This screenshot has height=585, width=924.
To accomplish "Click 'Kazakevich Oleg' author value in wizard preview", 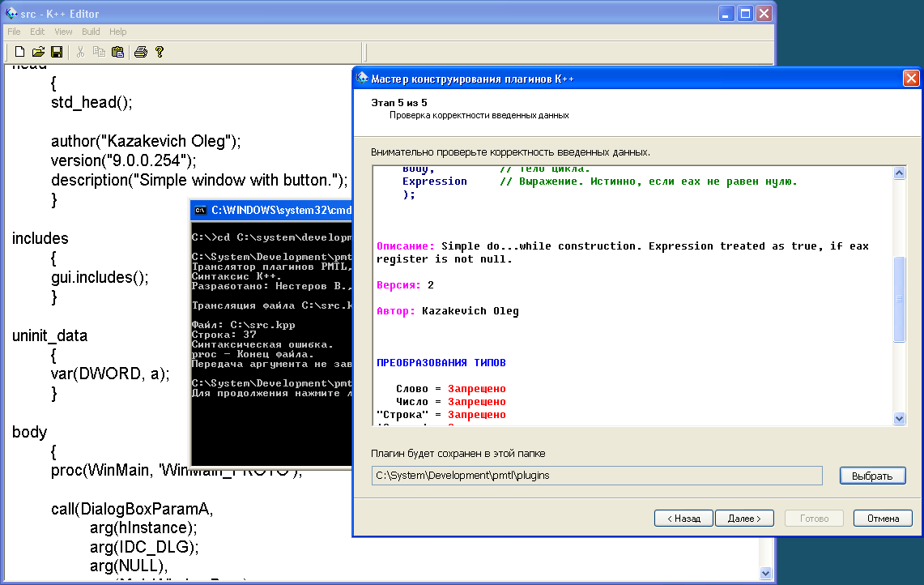I will (471, 311).
